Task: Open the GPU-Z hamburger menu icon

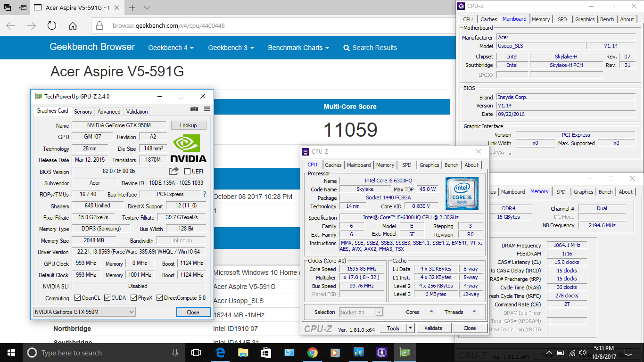Action: [207, 109]
